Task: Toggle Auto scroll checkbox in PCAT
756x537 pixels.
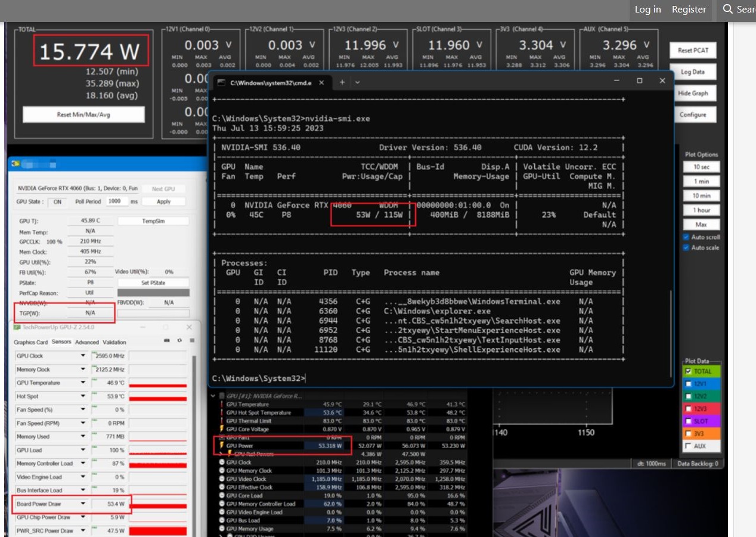Action: click(x=686, y=237)
